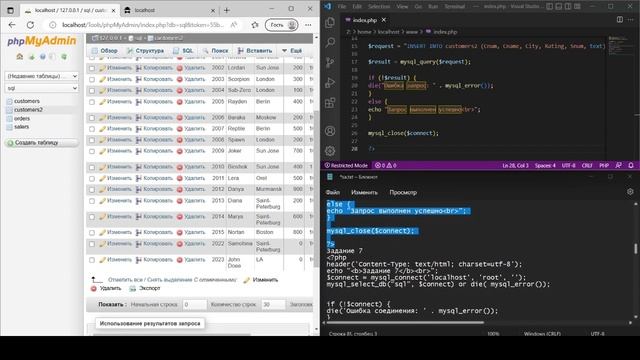This screenshot has height=360, width=640.
Task: Open the 'Поиск' tab in phpMyAdmin
Action: (216, 51)
